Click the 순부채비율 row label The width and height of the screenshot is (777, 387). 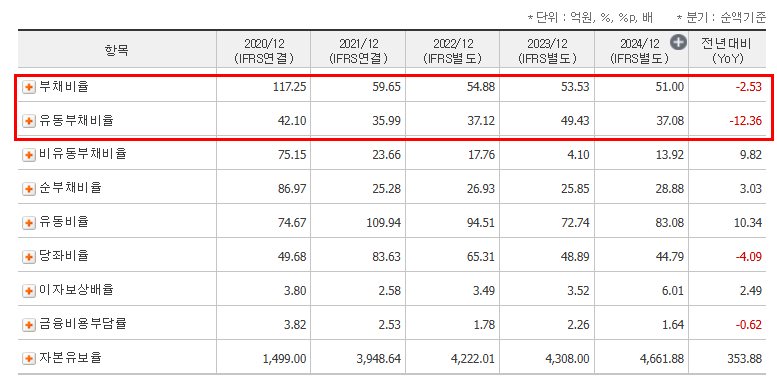click(x=70, y=188)
